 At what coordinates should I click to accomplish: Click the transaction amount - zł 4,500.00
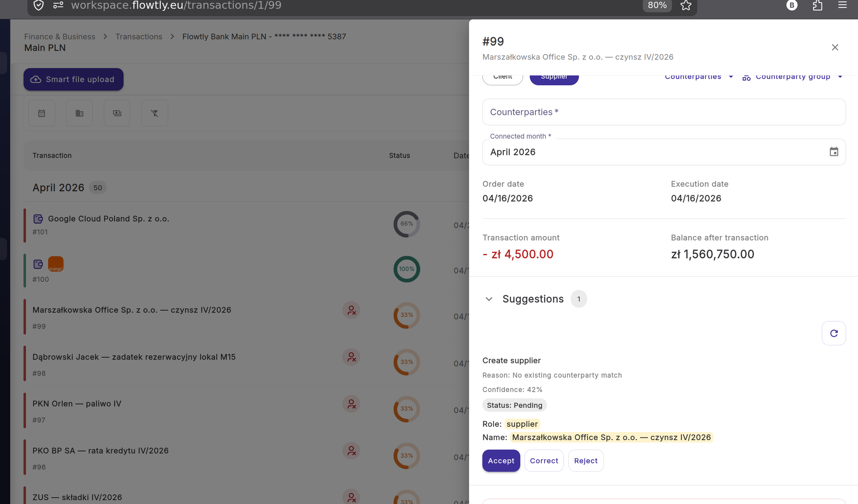click(518, 254)
